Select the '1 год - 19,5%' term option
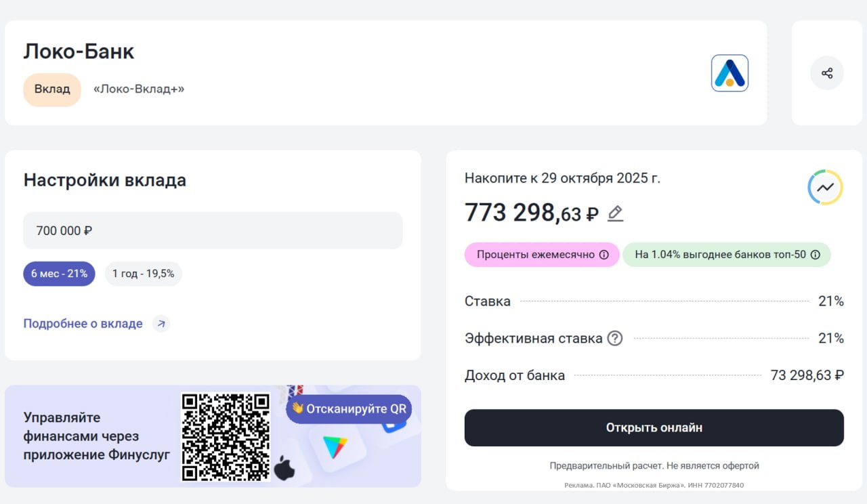Viewport: 867px width, 504px height. point(143,274)
